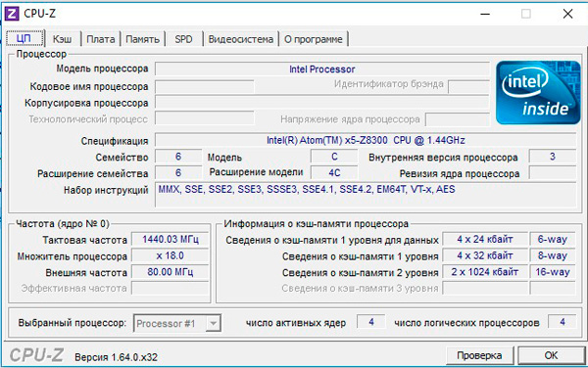Click the CPU-Z logo at bottom left
588x368 pixels.
[36, 355]
